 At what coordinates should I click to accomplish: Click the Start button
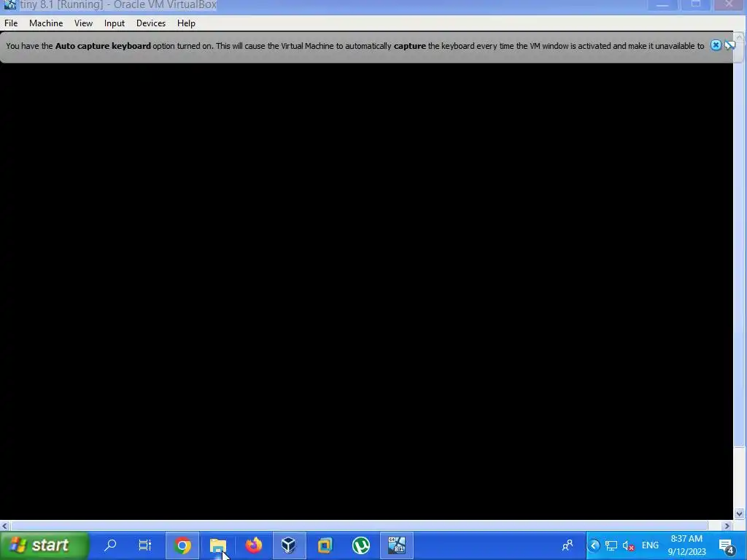click(x=44, y=545)
